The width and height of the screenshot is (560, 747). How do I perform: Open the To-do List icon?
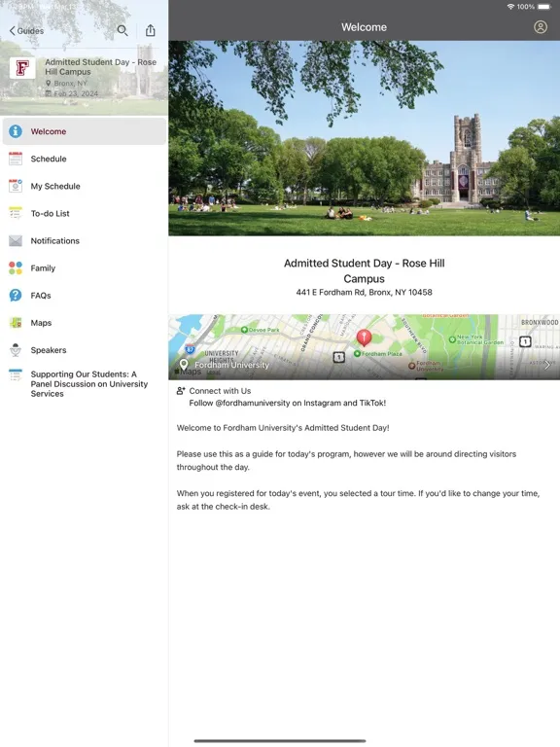tap(16, 213)
